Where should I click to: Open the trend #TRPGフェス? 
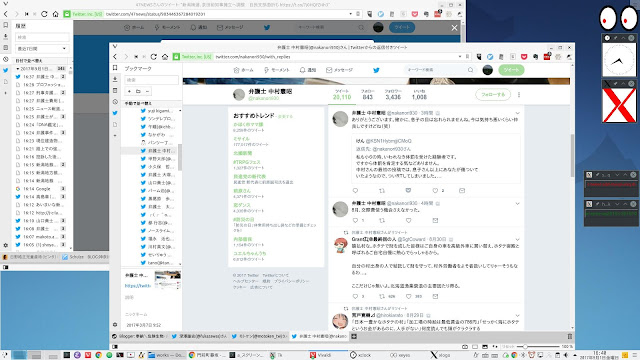click(247, 162)
